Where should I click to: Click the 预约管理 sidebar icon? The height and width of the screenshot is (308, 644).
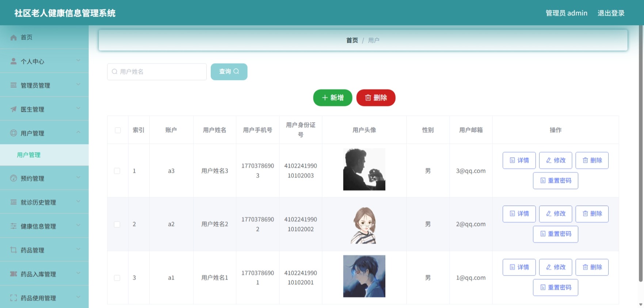pyautogui.click(x=14, y=178)
